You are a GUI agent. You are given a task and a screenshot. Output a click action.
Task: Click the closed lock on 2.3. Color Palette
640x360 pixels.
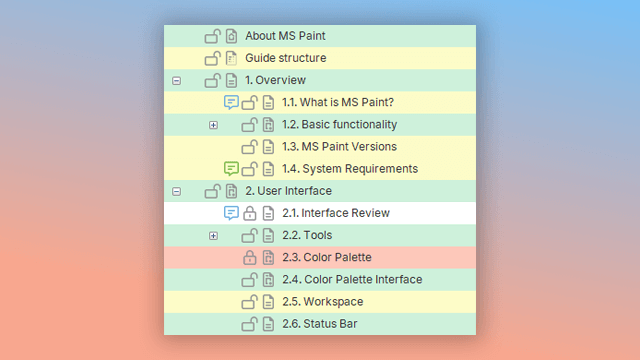pyautogui.click(x=250, y=258)
